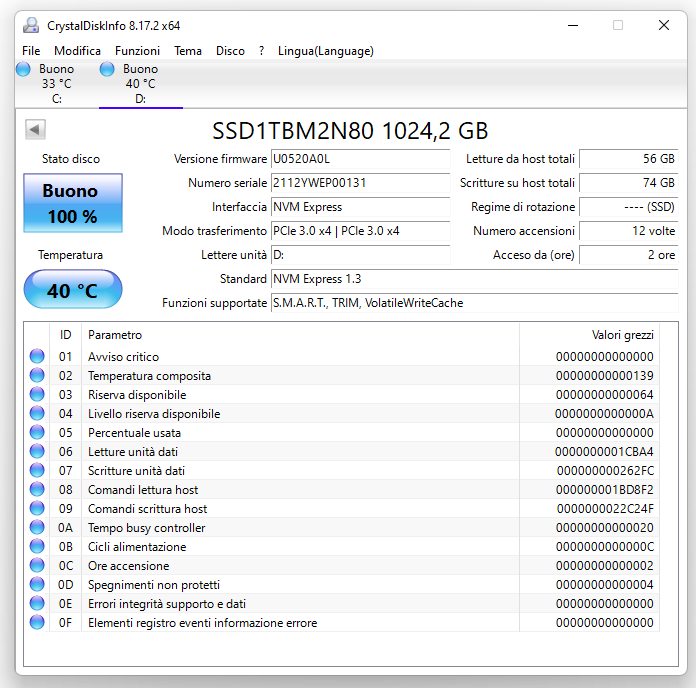Close the CrystalDiskInfo window

point(664,25)
